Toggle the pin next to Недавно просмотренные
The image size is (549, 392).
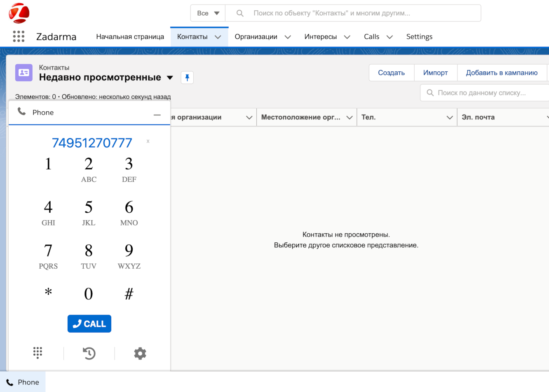187,77
